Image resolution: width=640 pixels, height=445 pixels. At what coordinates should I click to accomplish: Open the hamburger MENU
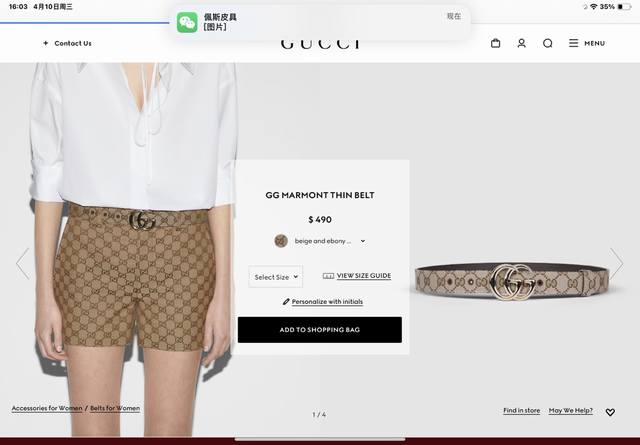(587, 43)
